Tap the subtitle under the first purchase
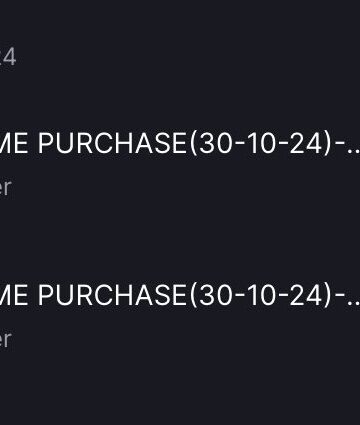This screenshot has height=425, width=360. pyautogui.click(x=5, y=187)
